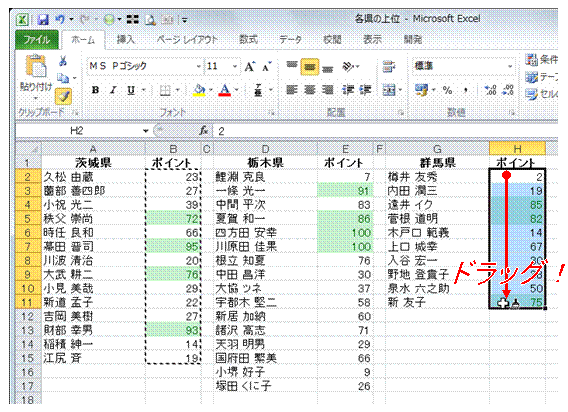
Task: Click the Increase Font Size icon
Action: point(250,67)
